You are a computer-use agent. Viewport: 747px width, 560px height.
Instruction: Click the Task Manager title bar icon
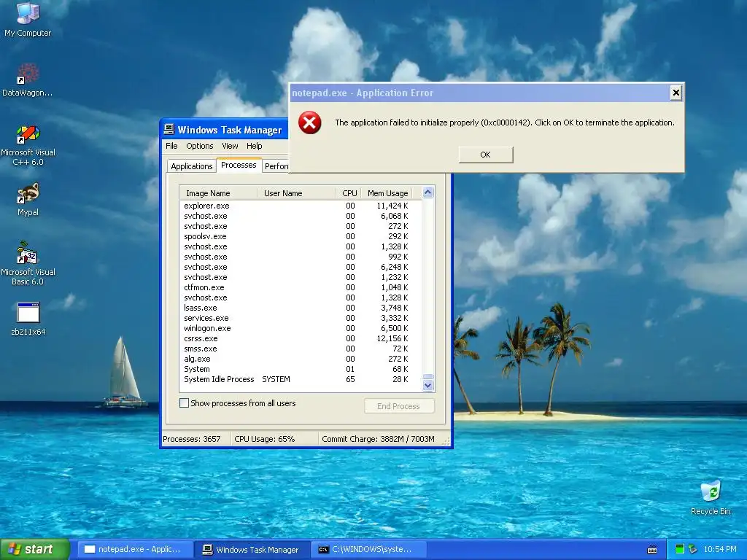coord(169,129)
